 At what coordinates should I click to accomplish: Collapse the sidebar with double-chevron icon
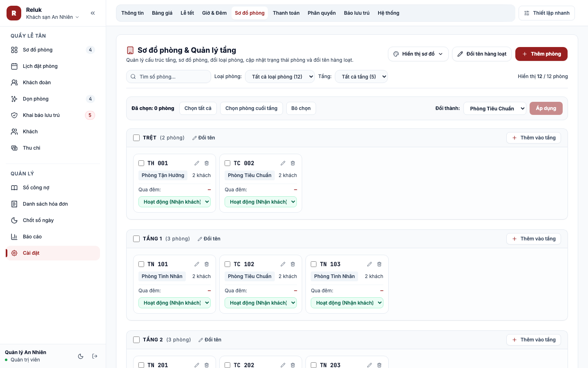pos(93,13)
